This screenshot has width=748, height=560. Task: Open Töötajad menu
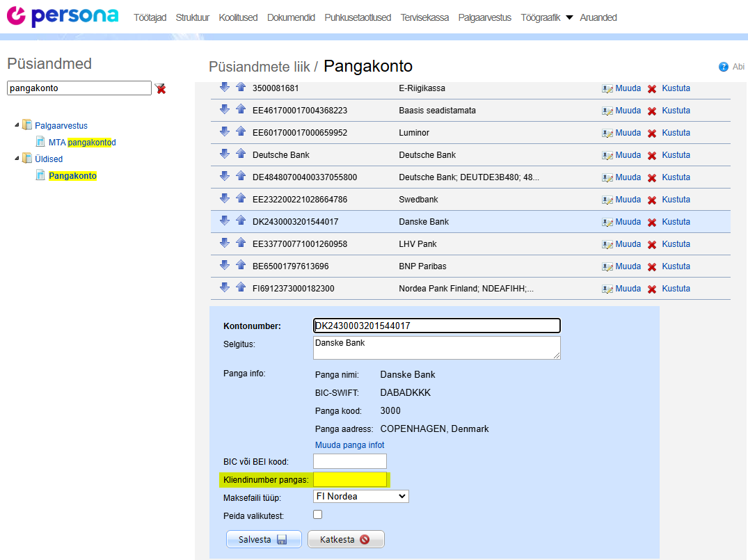(x=150, y=17)
